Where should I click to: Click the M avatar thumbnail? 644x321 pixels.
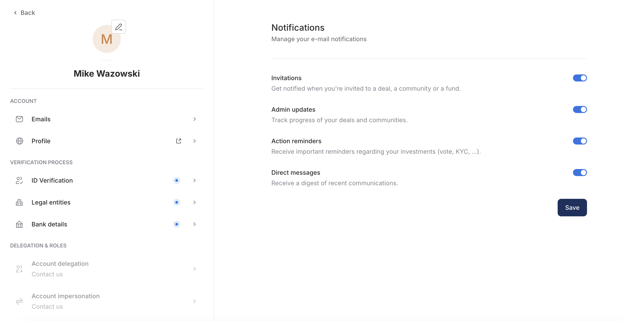click(x=107, y=39)
